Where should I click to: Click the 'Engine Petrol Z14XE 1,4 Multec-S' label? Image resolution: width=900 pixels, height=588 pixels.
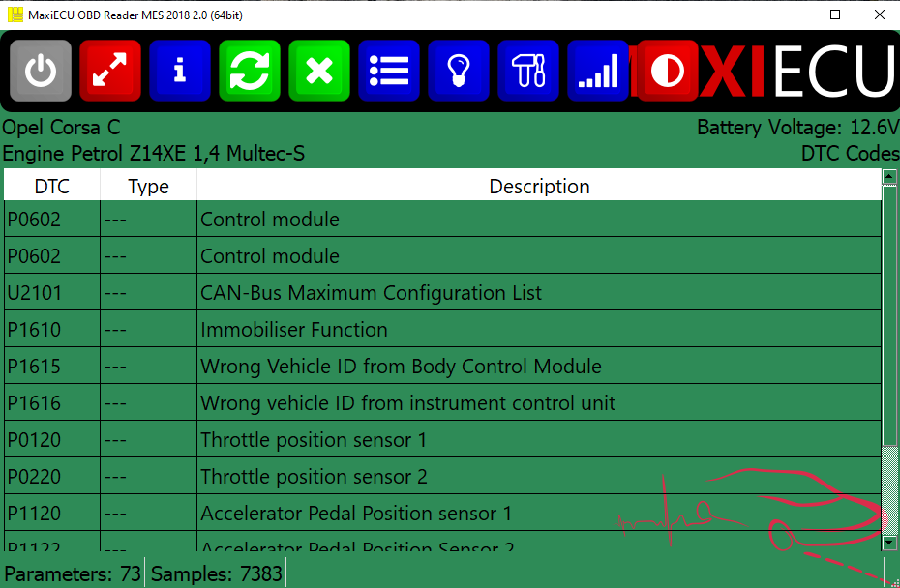tap(153, 153)
